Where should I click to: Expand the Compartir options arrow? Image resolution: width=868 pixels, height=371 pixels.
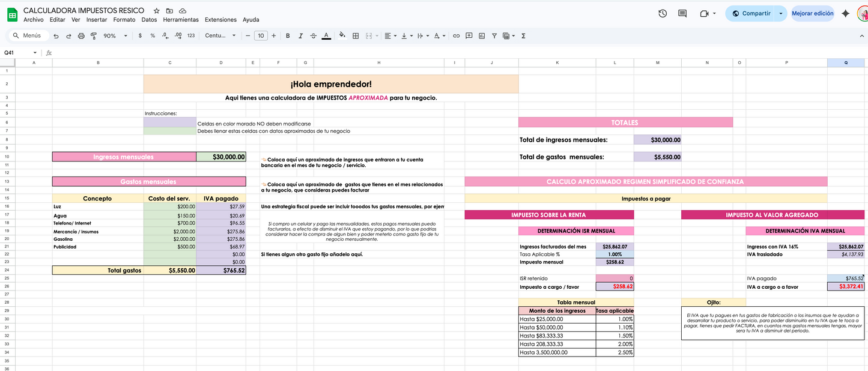(781, 13)
